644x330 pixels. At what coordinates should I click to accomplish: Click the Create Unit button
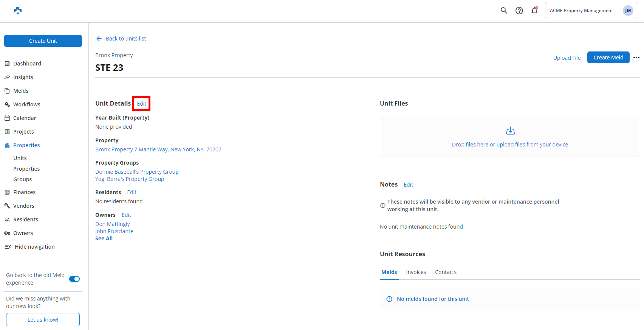click(43, 41)
